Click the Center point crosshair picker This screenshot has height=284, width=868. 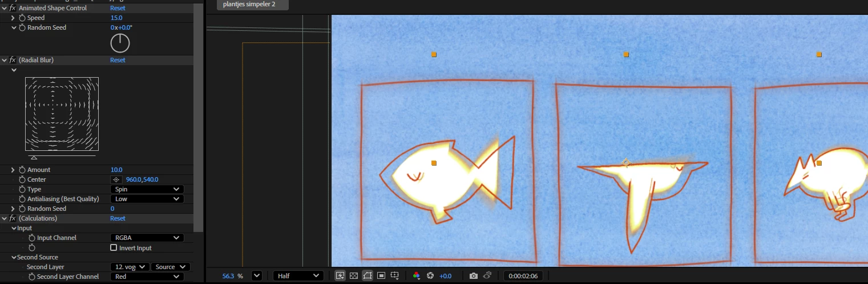click(x=116, y=179)
